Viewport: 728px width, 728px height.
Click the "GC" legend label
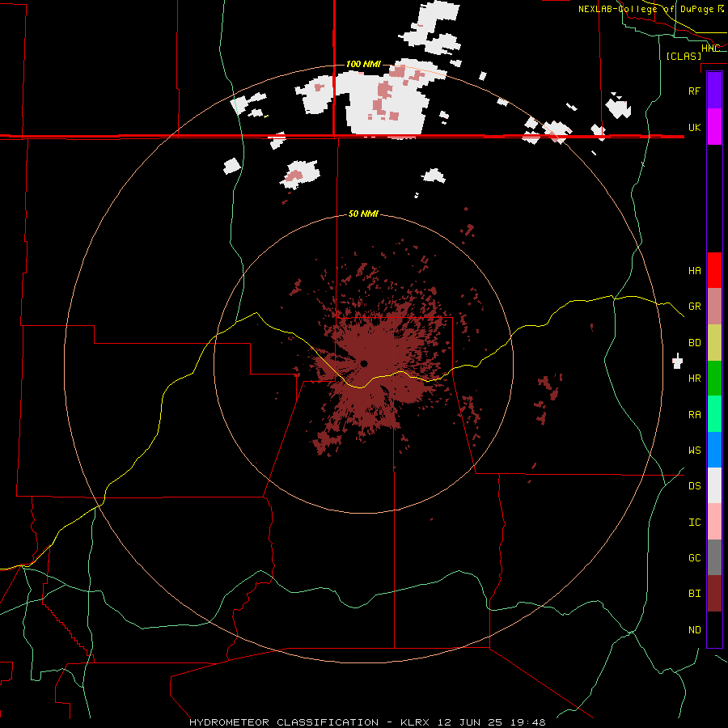(x=694, y=557)
